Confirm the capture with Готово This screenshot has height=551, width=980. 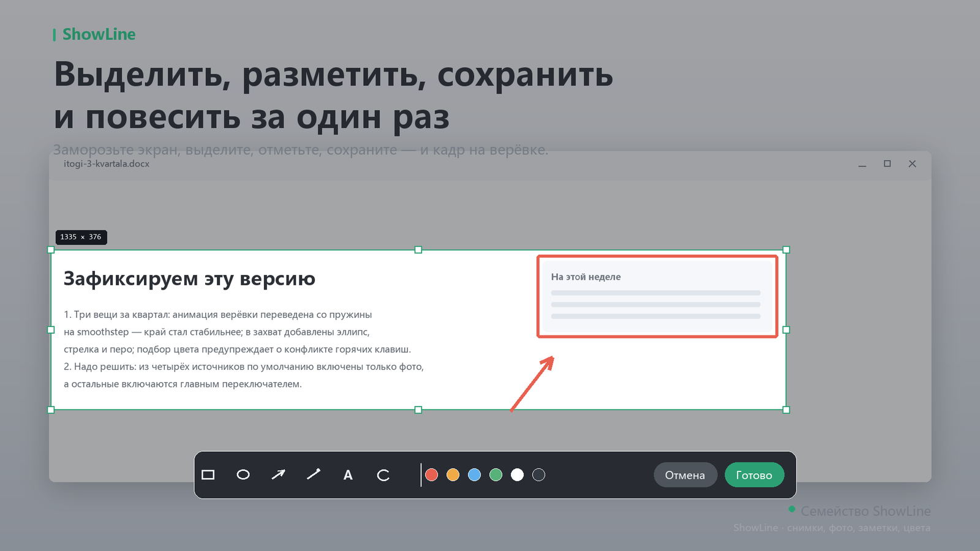tap(754, 475)
